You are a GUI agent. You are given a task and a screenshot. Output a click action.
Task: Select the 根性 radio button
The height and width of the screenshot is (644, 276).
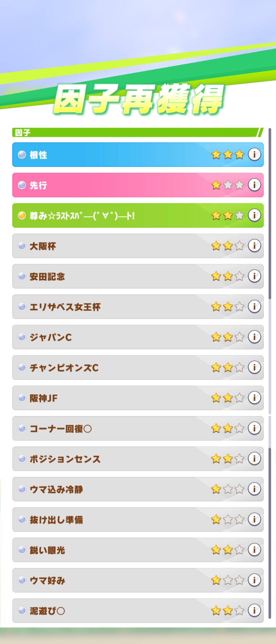pyautogui.click(x=22, y=155)
